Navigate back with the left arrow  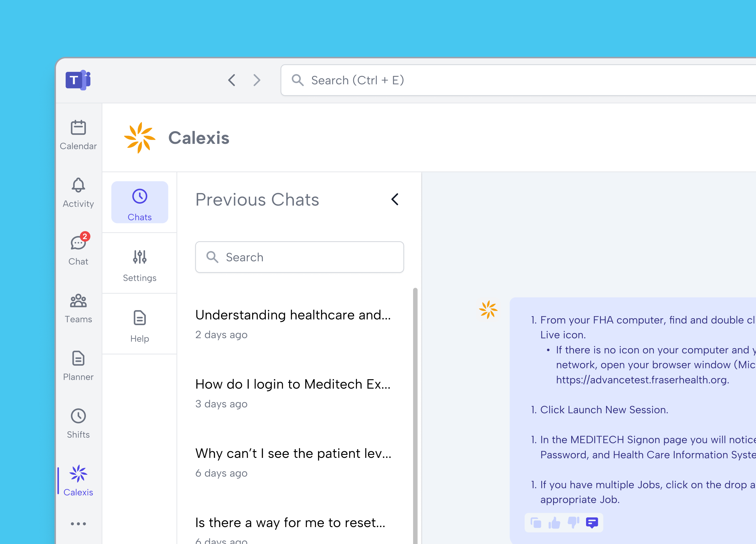click(x=232, y=80)
